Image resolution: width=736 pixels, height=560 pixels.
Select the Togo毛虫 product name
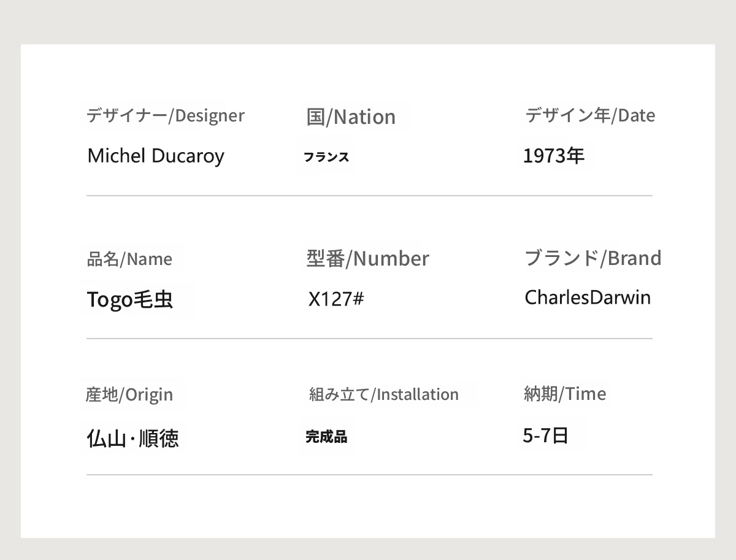130,299
